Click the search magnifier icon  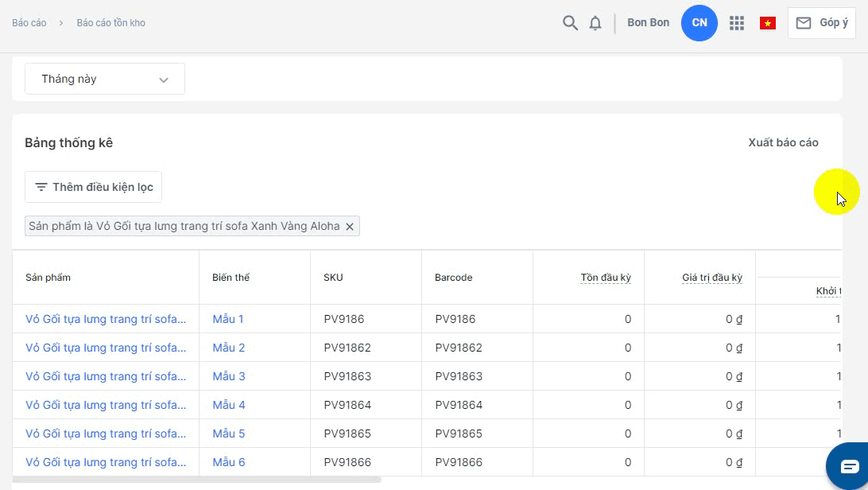pos(570,23)
